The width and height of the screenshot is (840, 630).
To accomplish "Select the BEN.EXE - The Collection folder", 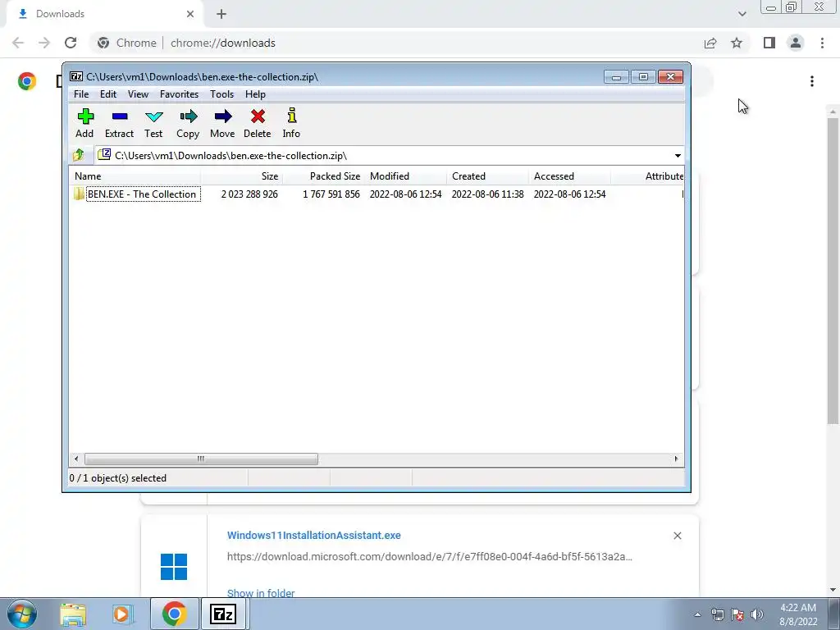I will click(142, 194).
